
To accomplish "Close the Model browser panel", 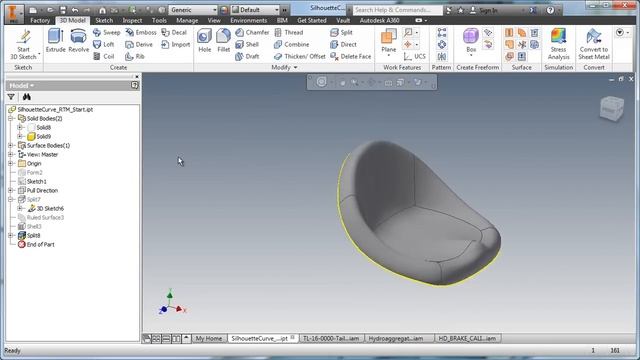I will coord(137,76).
